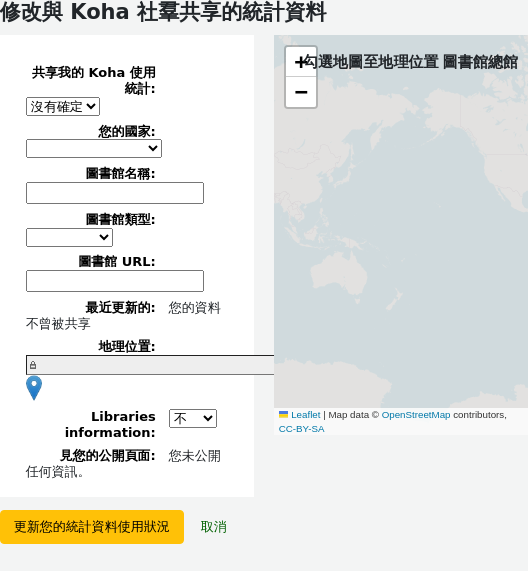The height and width of the screenshot is (571, 528).
Task: Click the read-only 地理位置 field
Action: click(150, 365)
